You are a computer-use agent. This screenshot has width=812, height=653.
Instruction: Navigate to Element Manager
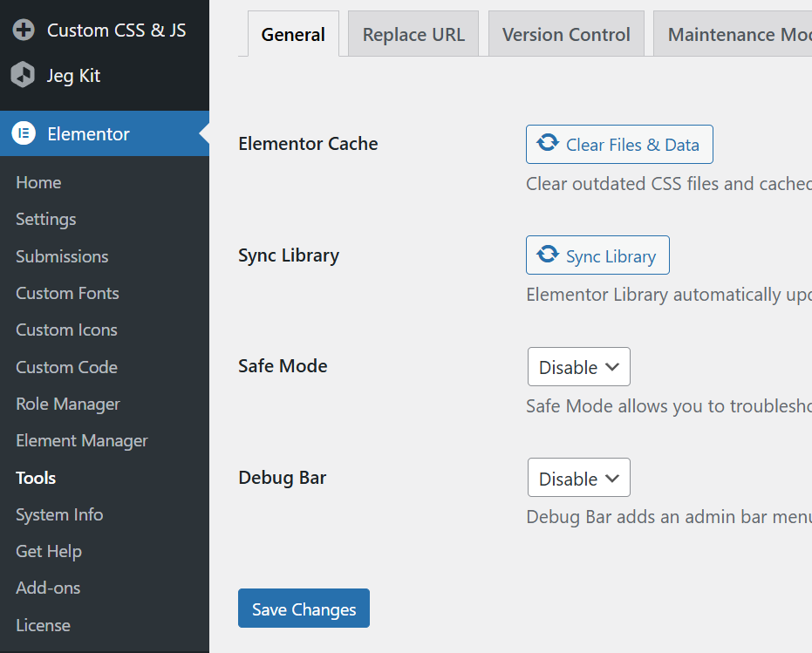[82, 440]
